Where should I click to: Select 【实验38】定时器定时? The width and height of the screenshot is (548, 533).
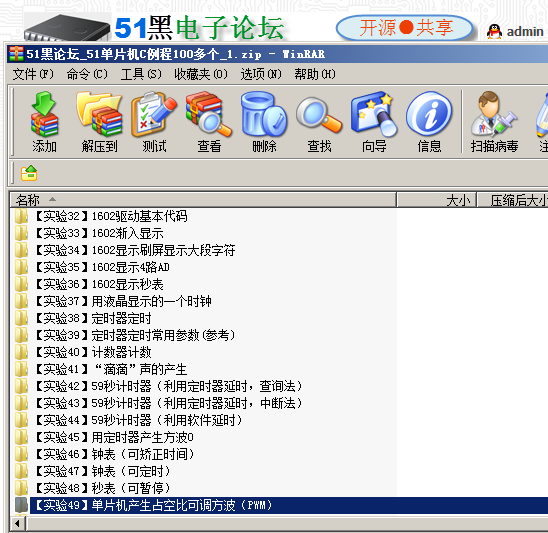point(93,318)
